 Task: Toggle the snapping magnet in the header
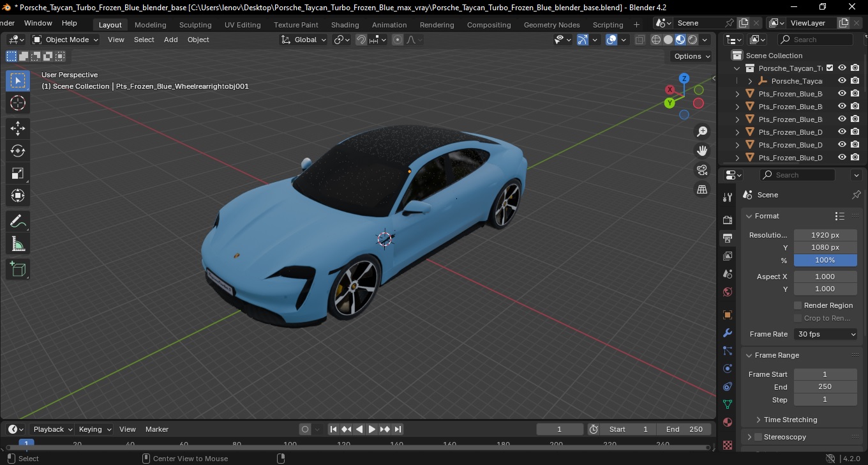tap(361, 40)
